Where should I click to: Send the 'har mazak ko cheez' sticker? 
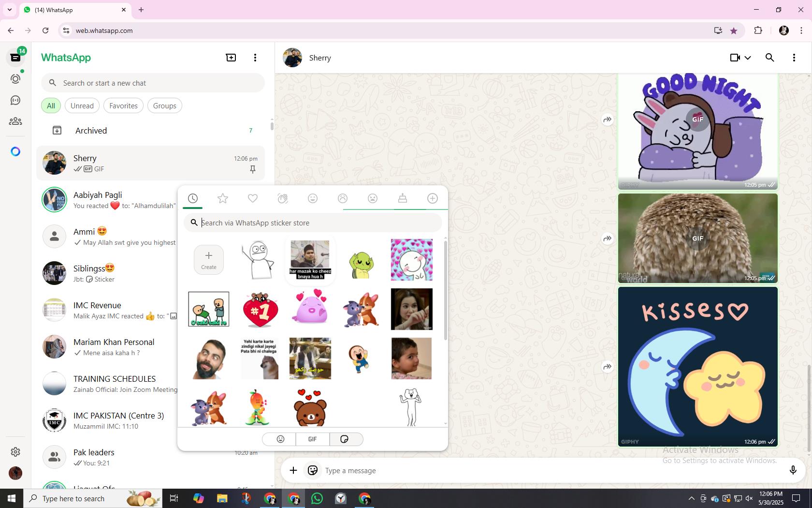(x=310, y=260)
